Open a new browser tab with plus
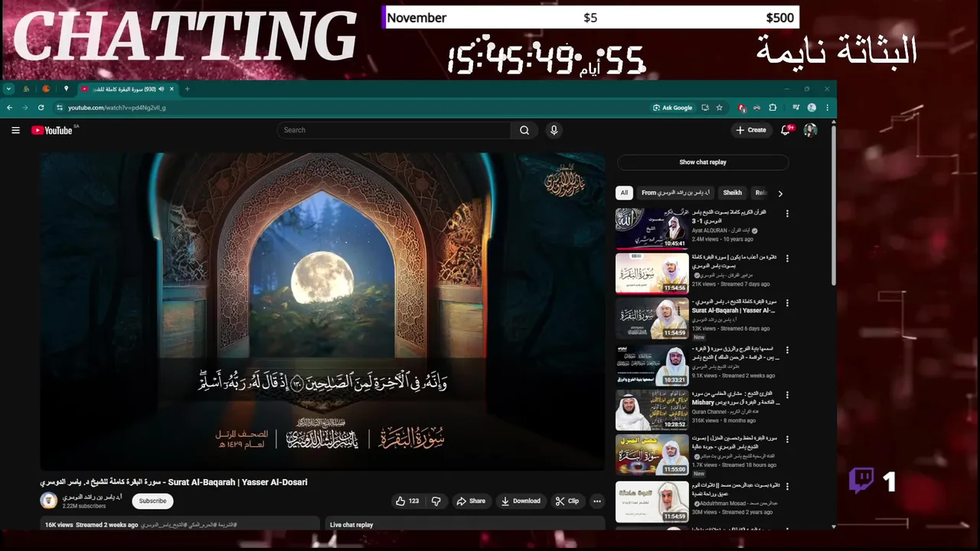This screenshot has height=551, width=980. [x=187, y=89]
